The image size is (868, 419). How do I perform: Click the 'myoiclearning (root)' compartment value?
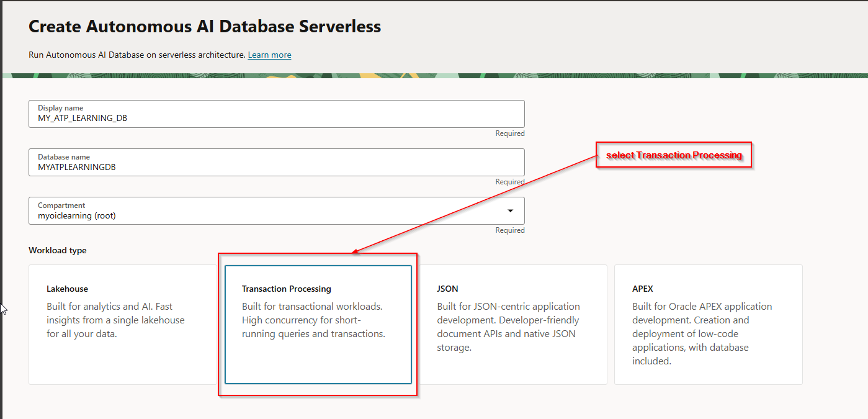click(x=77, y=215)
